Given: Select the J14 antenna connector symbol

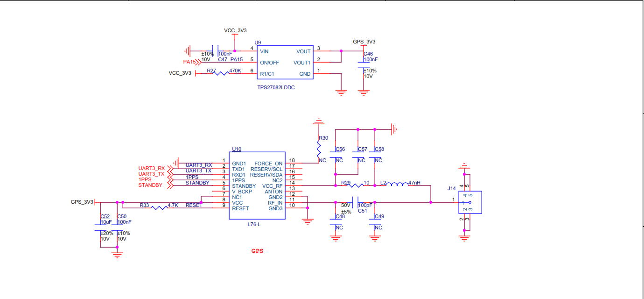Looking at the screenshot, I should click(x=470, y=202).
